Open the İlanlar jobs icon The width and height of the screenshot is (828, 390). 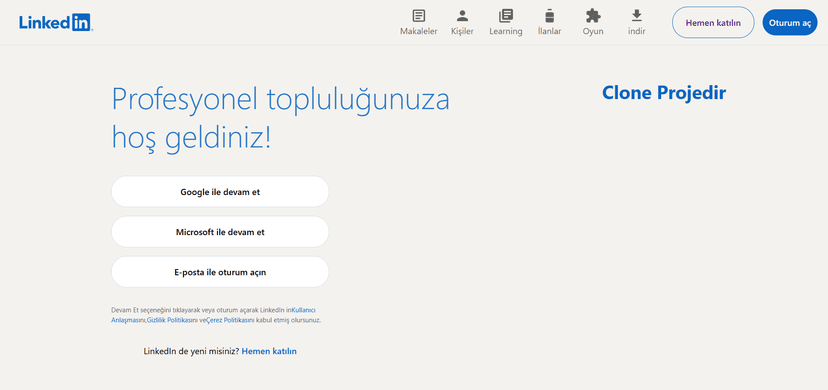pos(550,16)
